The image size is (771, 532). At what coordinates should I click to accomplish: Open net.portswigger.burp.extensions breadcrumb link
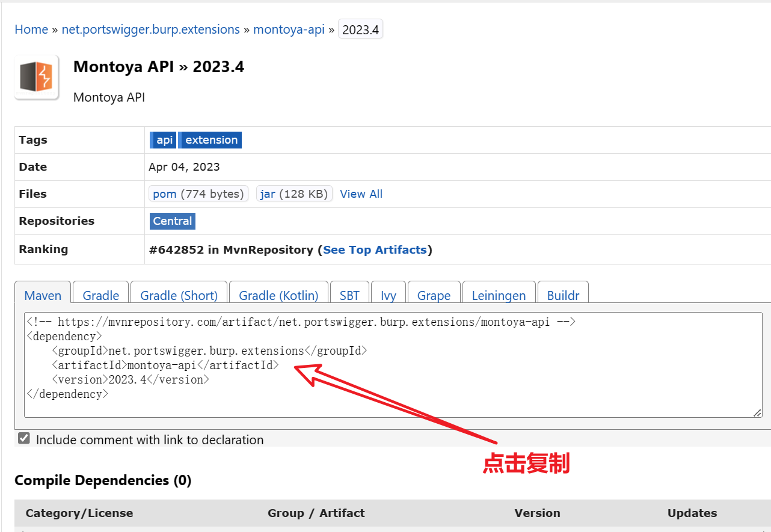tap(150, 29)
